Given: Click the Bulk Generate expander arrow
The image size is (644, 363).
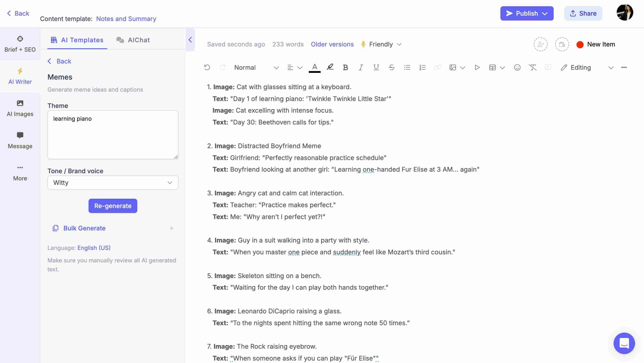Looking at the screenshot, I should (171, 228).
